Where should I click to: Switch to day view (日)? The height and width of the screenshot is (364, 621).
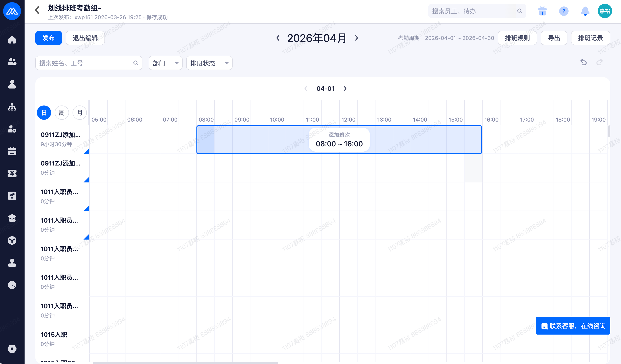tap(44, 113)
